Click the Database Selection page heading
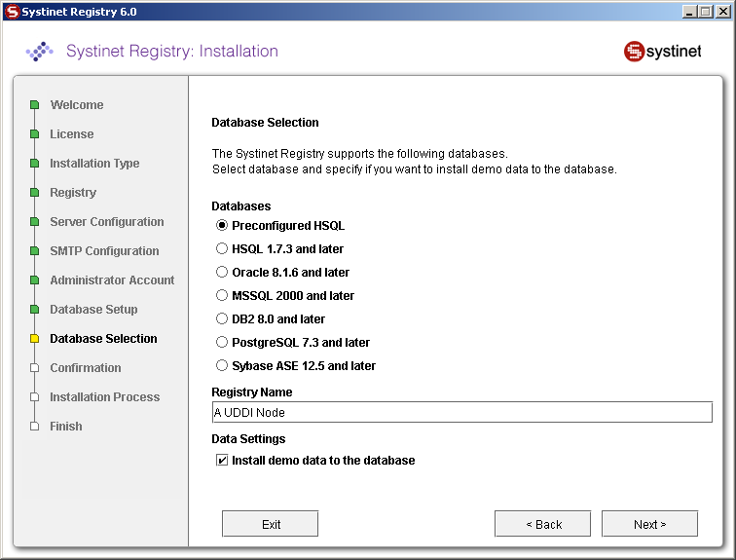The image size is (736, 560). tap(265, 123)
